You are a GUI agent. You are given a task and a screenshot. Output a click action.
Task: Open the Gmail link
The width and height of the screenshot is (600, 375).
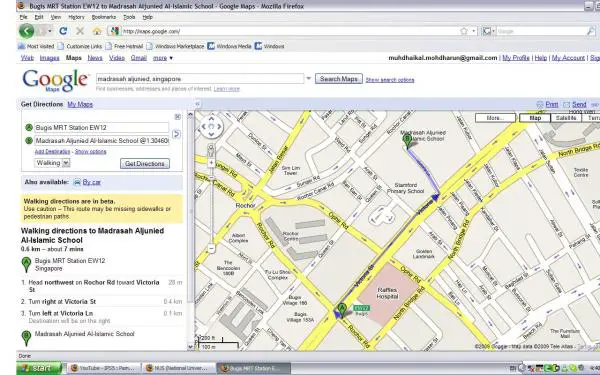click(x=139, y=58)
